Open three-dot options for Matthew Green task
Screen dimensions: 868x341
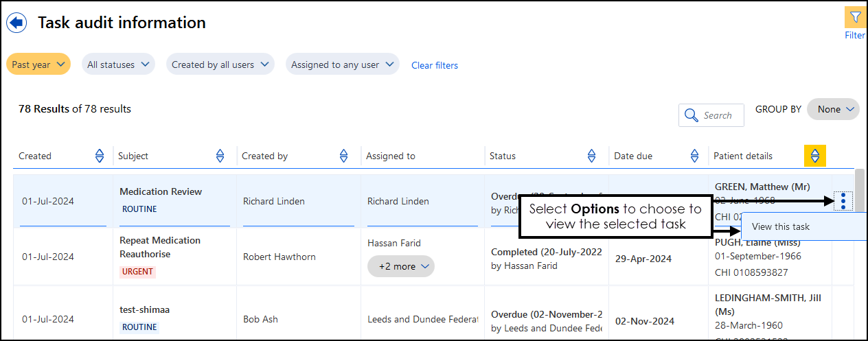click(x=843, y=201)
